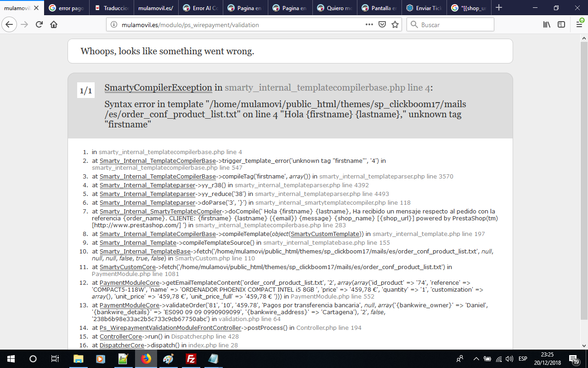Show the Firefox sidebar

click(561, 24)
